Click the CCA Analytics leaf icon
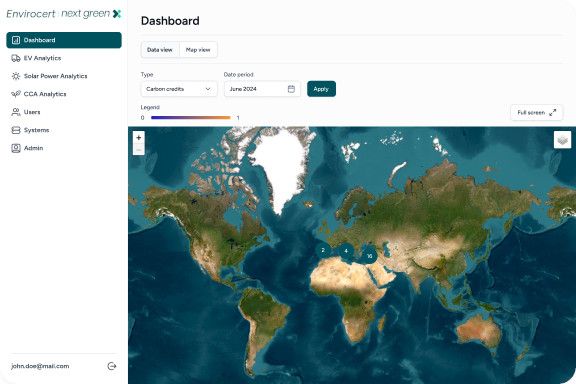The height and width of the screenshot is (384, 576). click(x=16, y=94)
